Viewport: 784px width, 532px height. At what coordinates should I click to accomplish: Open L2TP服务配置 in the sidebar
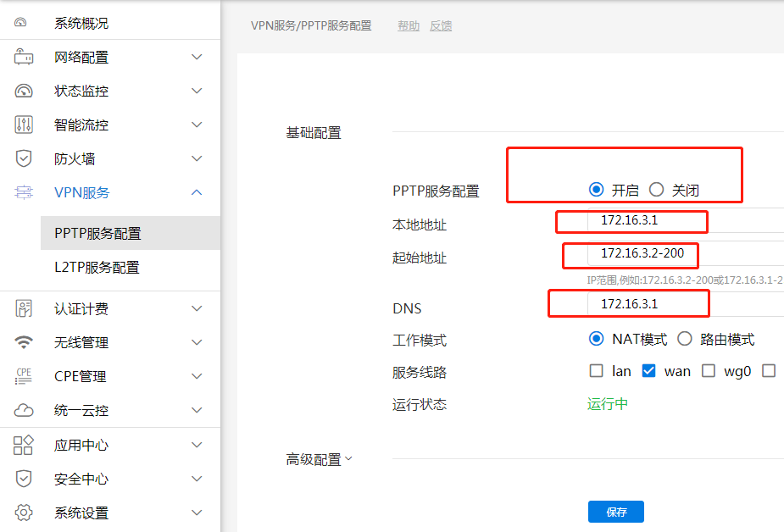[97, 268]
